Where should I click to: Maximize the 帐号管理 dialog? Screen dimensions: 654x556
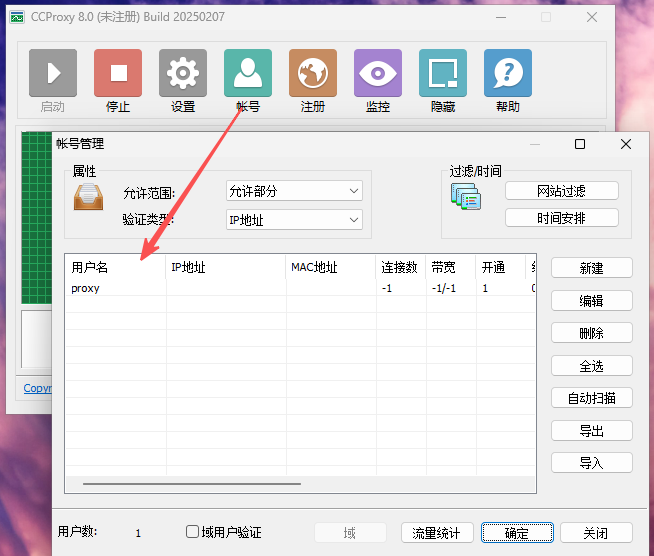pyautogui.click(x=580, y=144)
